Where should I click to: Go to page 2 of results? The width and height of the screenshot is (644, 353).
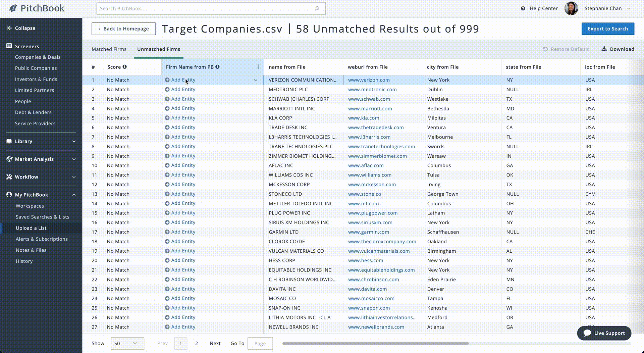[197, 343]
